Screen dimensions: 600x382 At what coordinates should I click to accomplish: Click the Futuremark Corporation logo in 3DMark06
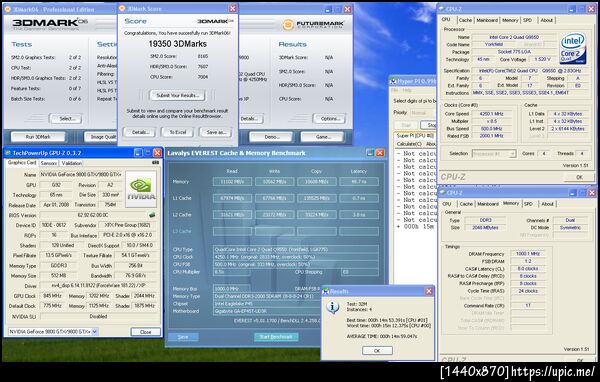click(313, 25)
